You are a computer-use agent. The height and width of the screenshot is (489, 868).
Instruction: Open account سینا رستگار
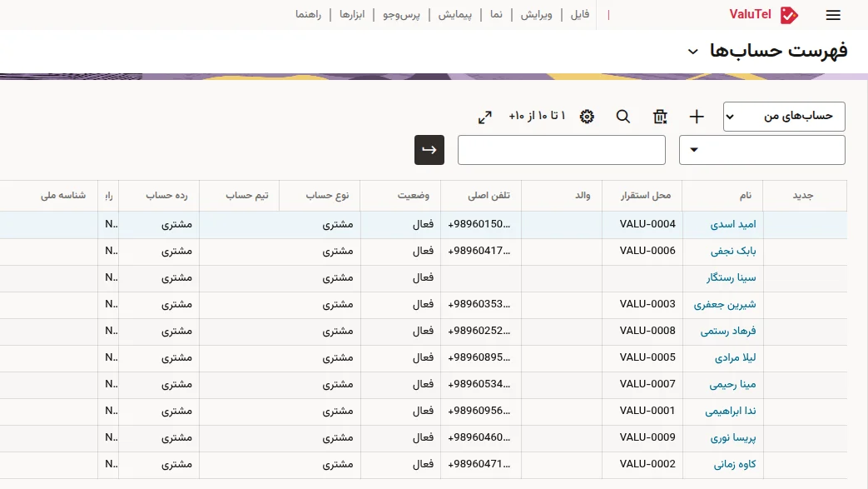731,277
